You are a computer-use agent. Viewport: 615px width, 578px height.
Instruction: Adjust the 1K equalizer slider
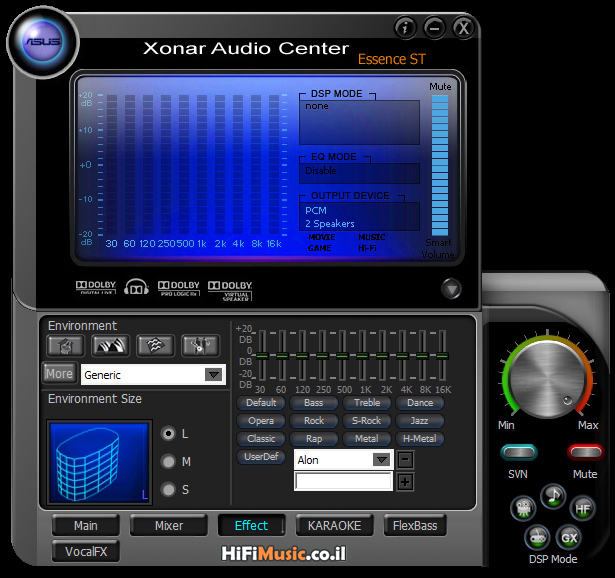(362, 355)
